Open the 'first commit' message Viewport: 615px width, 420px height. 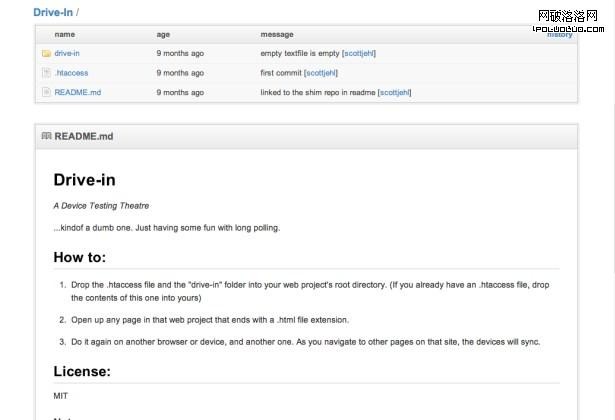coord(281,72)
